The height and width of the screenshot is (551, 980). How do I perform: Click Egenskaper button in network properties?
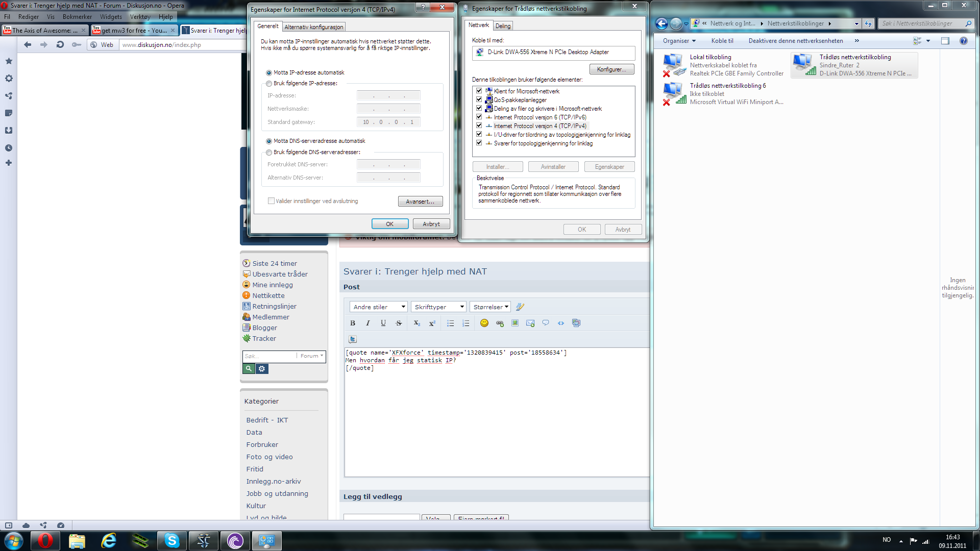click(x=609, y=167)
